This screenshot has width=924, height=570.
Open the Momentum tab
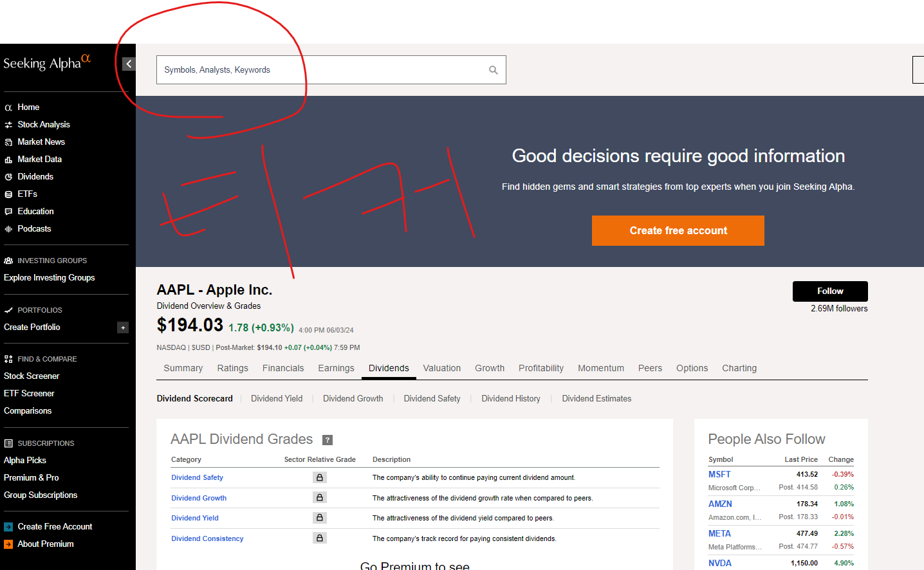point(601,368)
